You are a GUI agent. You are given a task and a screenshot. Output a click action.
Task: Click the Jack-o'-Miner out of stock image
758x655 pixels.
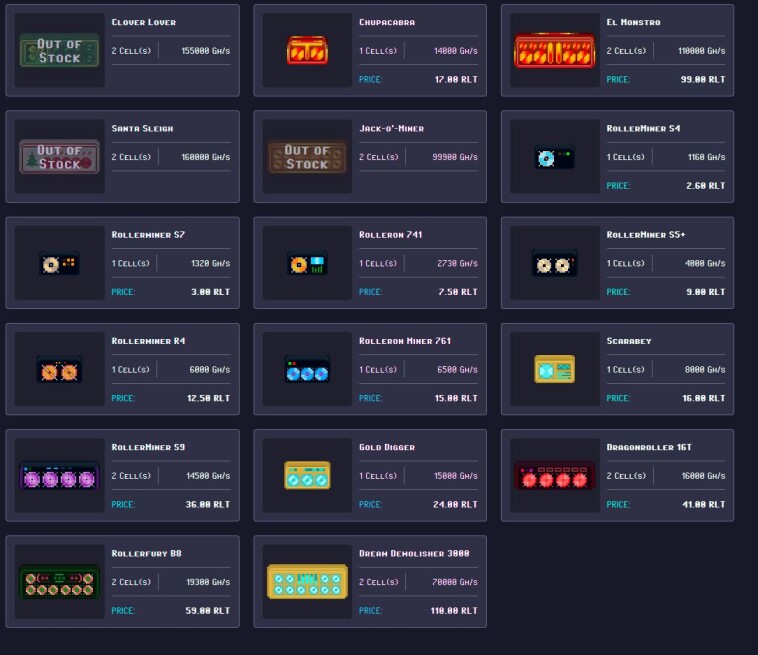(307, 157)
